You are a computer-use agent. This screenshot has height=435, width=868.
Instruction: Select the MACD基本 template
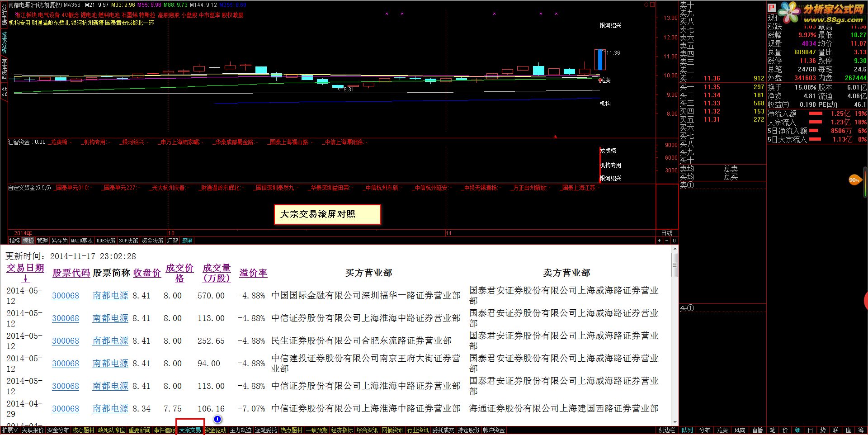[82, 241]
